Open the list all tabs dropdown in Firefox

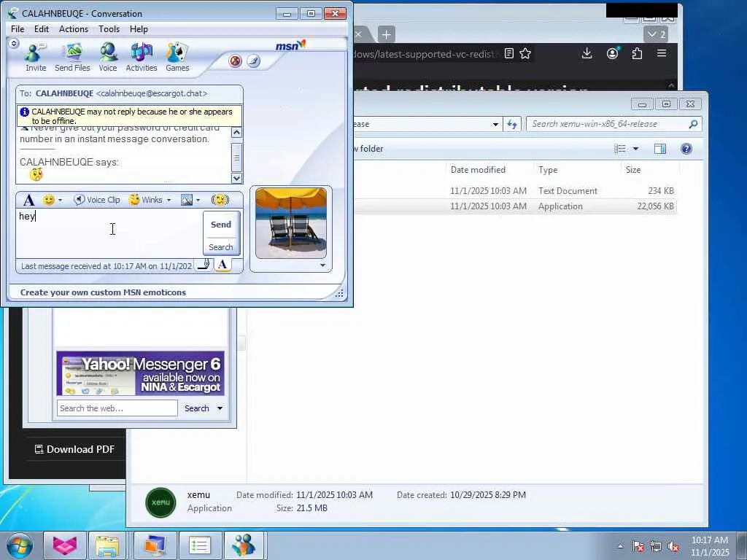click(657, 34)
